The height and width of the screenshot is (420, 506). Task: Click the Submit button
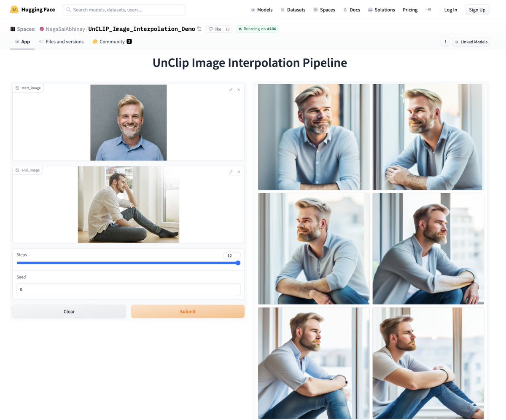tap(188, 311)
